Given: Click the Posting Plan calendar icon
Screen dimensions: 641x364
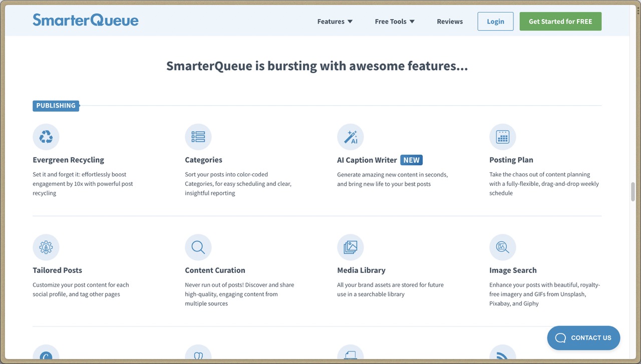Looking at the screenshot, I should click(503, 137).
